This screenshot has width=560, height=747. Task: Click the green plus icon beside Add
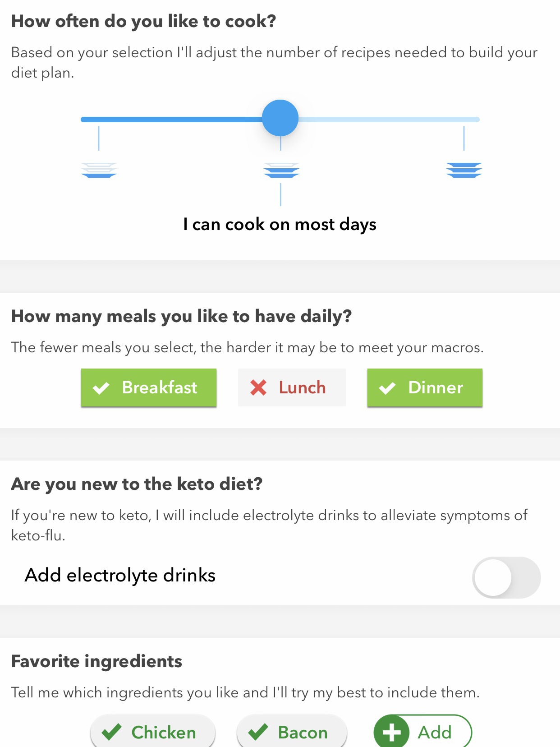[x=391, y=732]
